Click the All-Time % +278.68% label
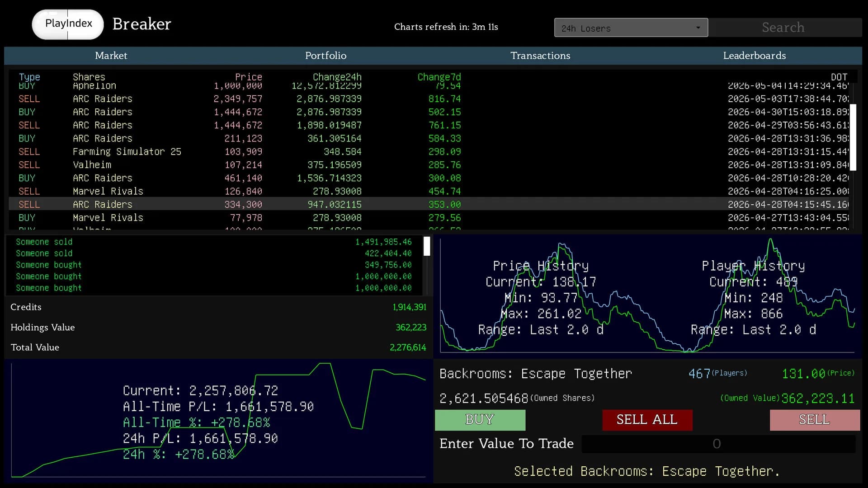The width and height of the screenshot is (868, 488). tap(197, 422)
